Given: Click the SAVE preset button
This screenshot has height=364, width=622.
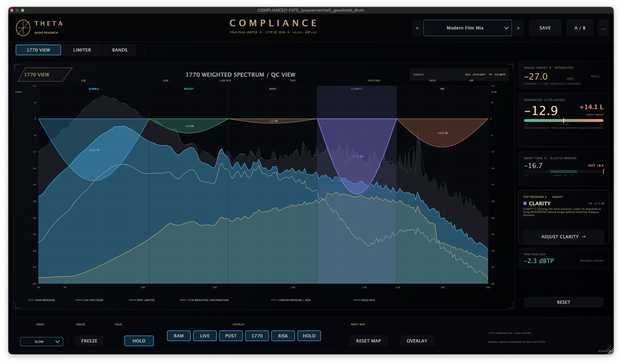Looking at the screenshot, I should 545,28.
